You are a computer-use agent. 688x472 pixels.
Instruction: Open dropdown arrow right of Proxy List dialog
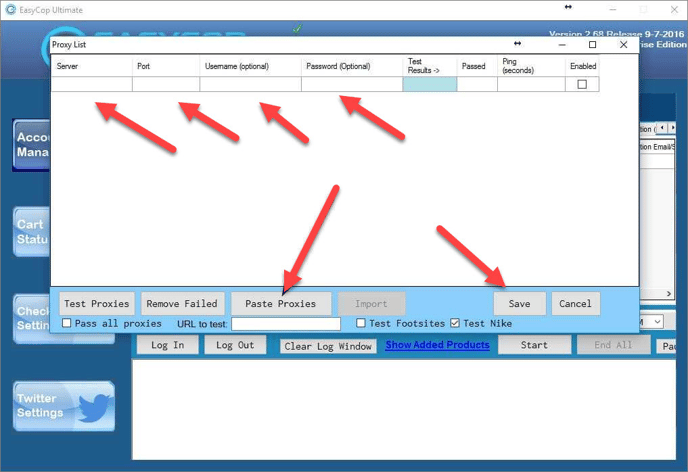click(657, 322)
